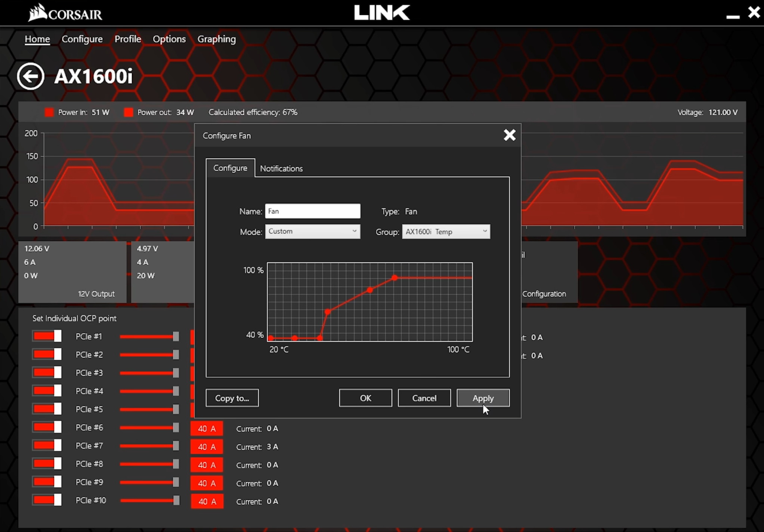Viewport: 764px width, 532px height.
Task: Toggle the PCIe #3 OCP switch
Action: coord(47,373)
